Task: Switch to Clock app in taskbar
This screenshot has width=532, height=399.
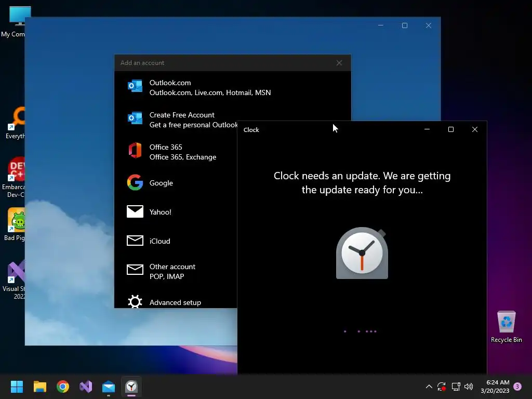Action: [131, 387]
